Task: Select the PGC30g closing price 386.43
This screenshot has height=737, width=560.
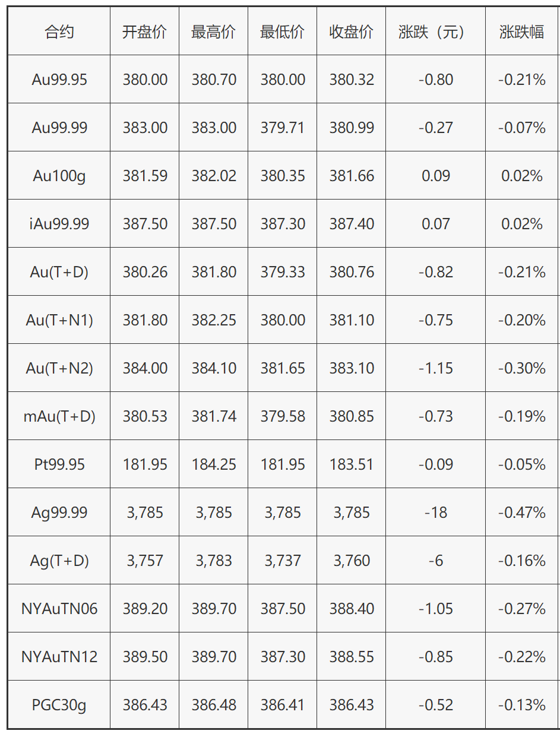Action: click(352, 705)
